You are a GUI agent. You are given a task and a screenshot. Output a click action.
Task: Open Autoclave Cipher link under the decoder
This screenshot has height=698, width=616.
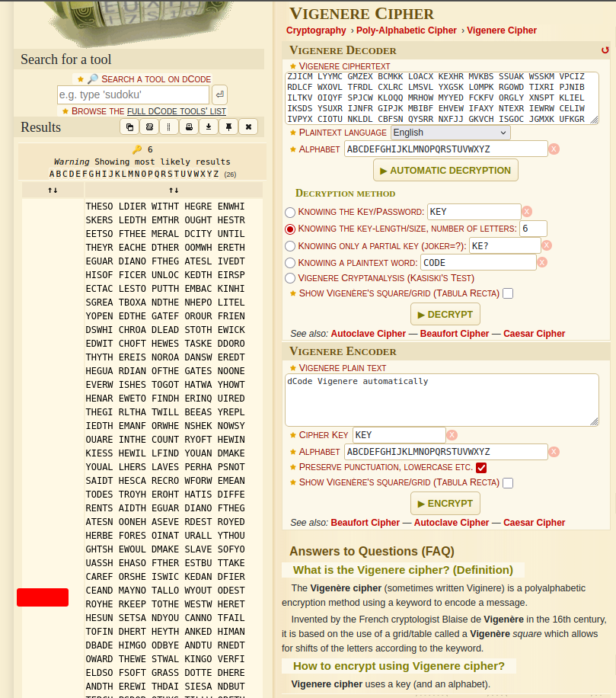point(369,334)
